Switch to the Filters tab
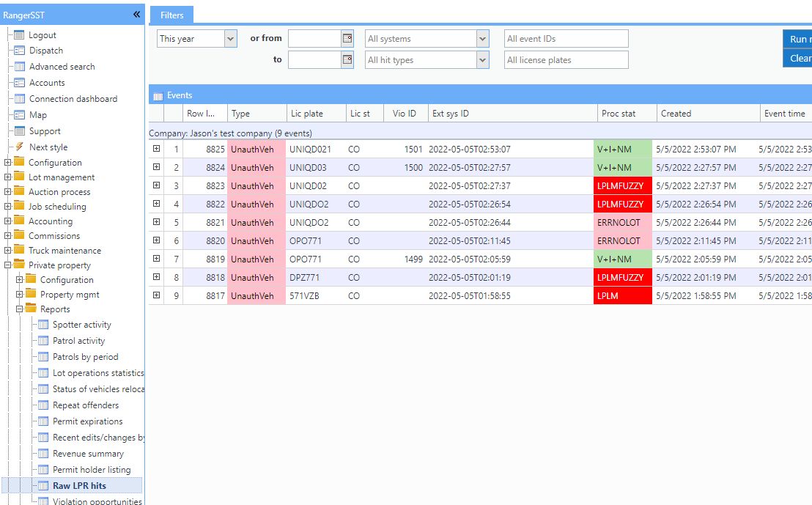 [x=172, y=15]
